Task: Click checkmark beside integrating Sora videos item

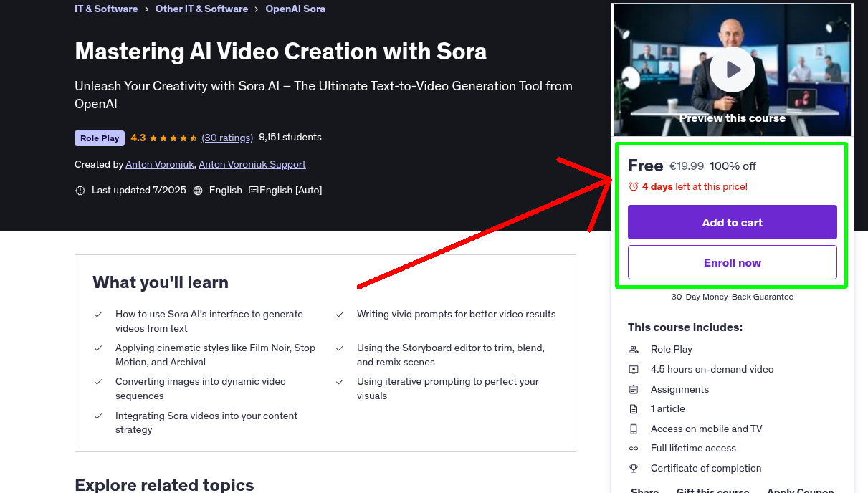Action: (98, 416)
